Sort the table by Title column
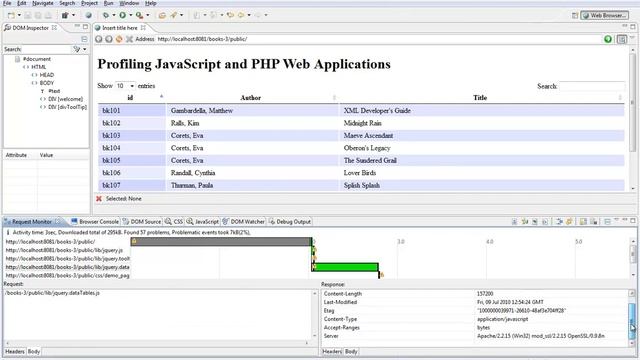640x360 pixels. point(481,98)
